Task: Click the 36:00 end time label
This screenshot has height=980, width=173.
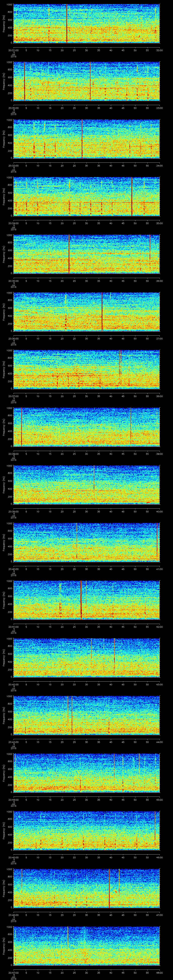Action: 159,281
